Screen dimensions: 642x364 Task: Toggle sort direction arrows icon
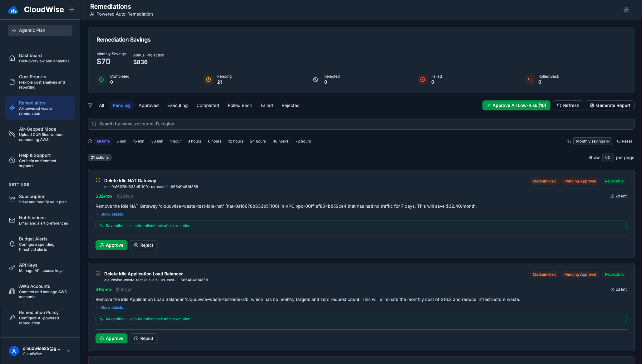(569, 141)
